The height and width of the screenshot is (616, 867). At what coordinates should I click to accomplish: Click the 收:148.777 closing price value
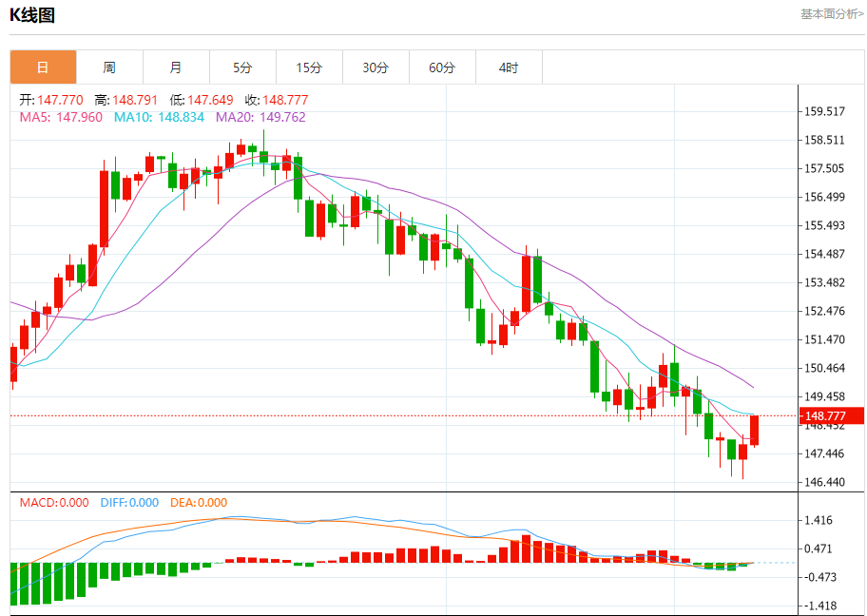(x=277, y=100)
